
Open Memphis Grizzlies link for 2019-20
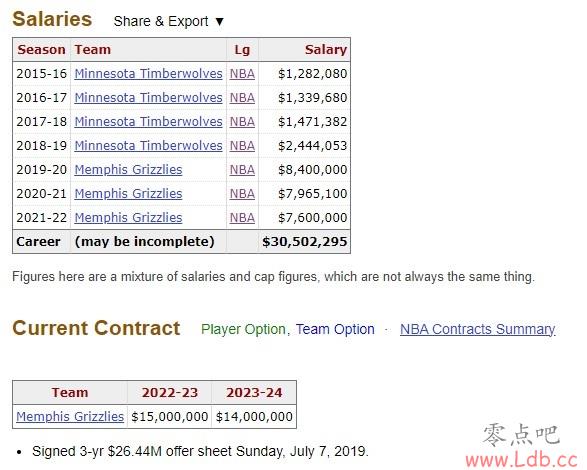(x=128, y=170)
